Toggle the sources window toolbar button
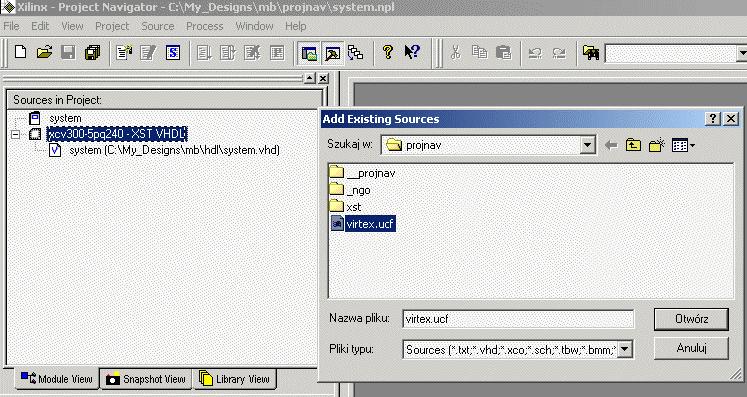 (309, 52)
